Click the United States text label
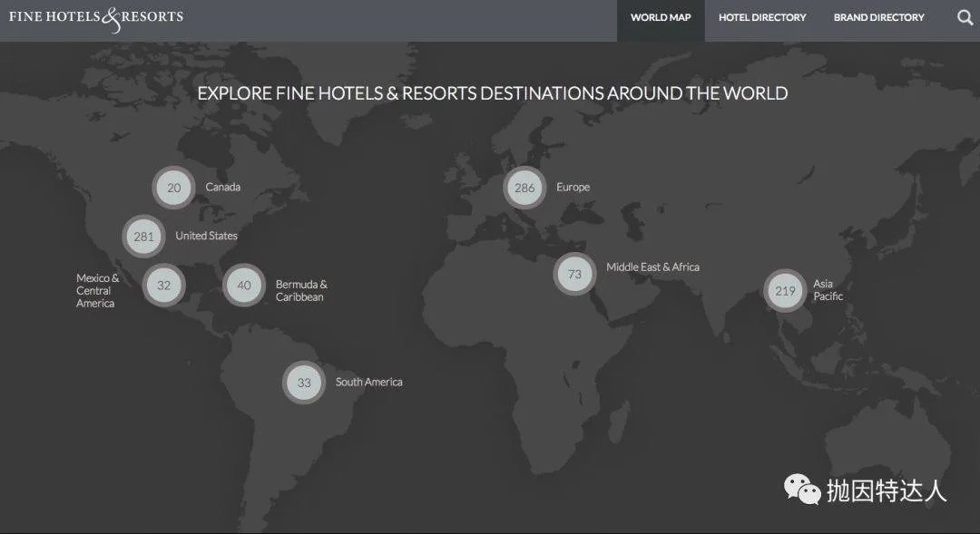Screen dimensions: 980x534 pyautogui.click(x=206, y=236)
